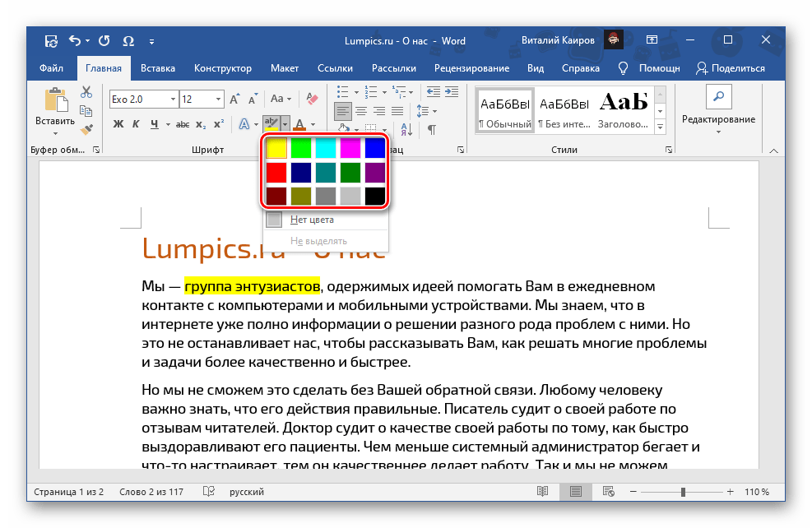Toggle superscript x² formatting
The height and width of the screenshot is (528, 812).
[x=219, y=124]
